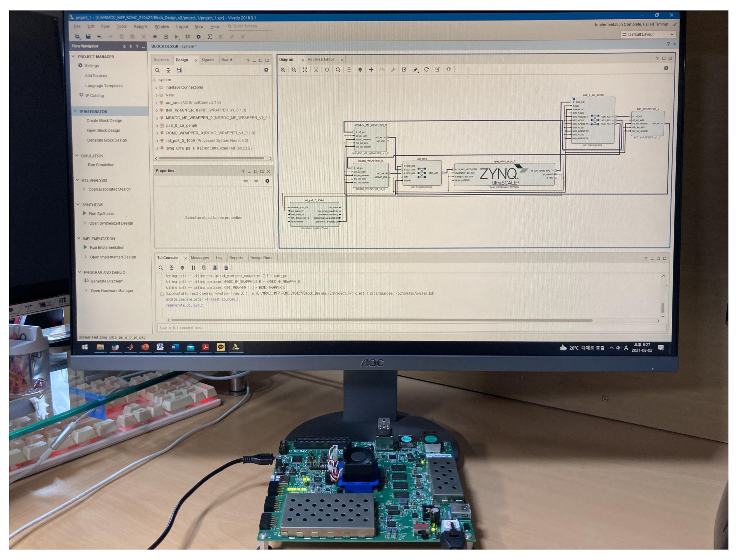This screenshot has height=560, width=739.
Task: Select ZYNQ UltraScale+ block in diagram
Action: pyautogui.click(x=504, y=174)
